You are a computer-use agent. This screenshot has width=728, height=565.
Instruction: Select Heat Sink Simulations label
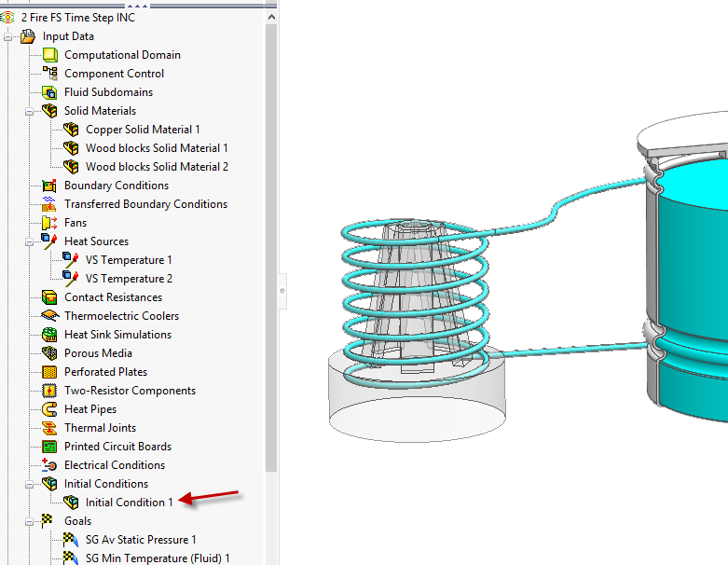118,335
